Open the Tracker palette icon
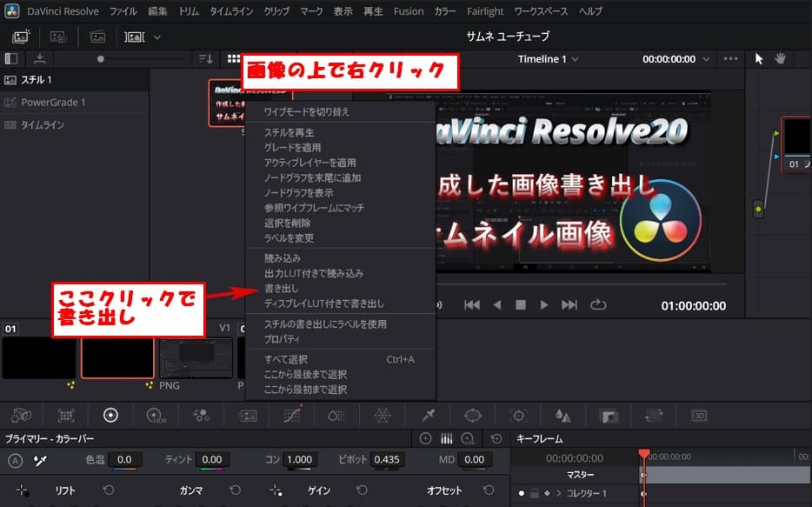 coord(518,416)
